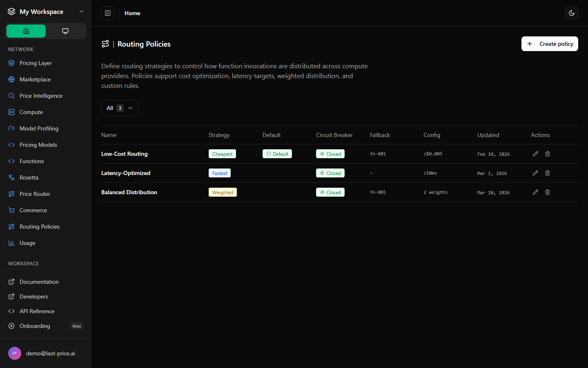The width and height of the screenshot is (588, 368).
Task: Delete the Low-Cost Routing policy
Action: coord(548,154)
